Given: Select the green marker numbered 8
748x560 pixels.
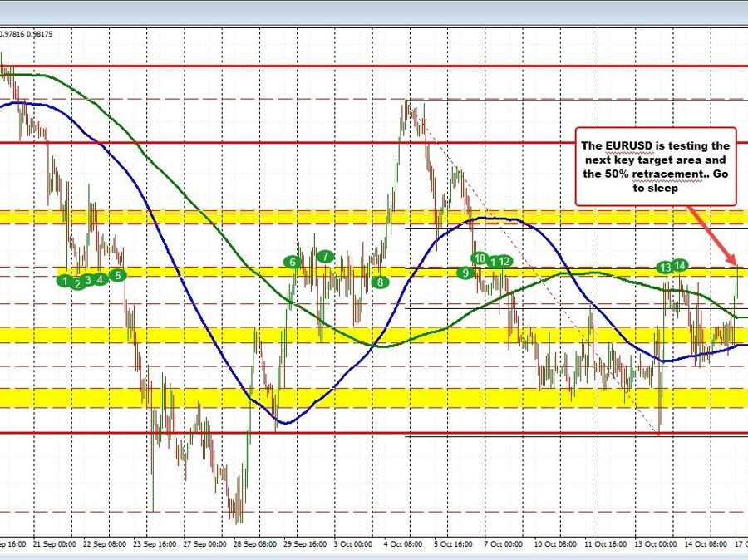Looking at the screenshot, I should pyautogui.click(x=380, y=282).
